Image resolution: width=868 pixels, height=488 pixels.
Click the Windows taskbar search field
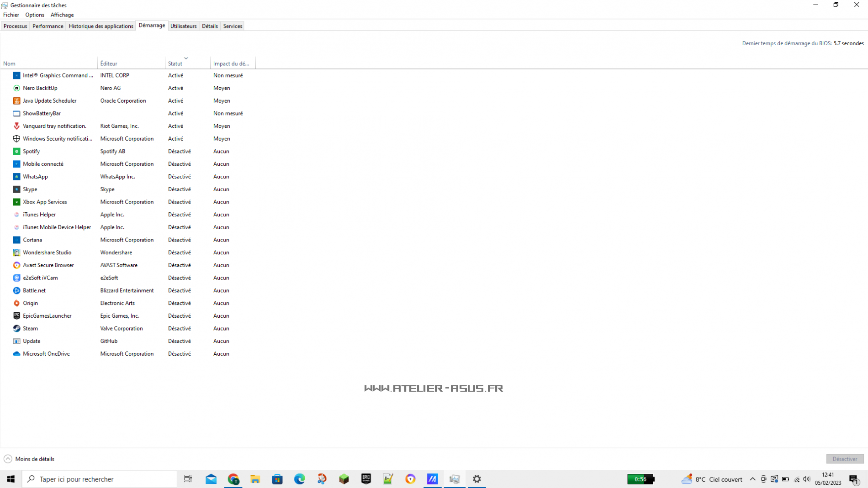click(x=100, y=479)
